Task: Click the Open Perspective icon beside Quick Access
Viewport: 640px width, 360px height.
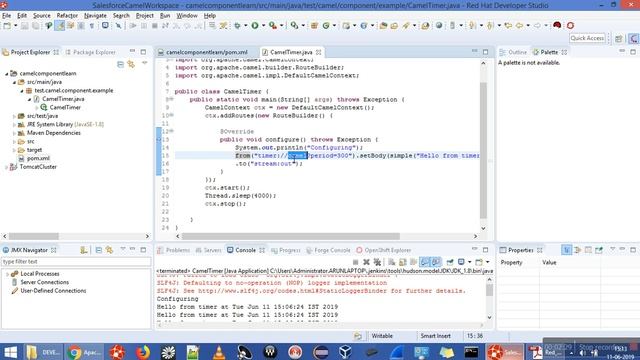Action: tap(619, 38)
